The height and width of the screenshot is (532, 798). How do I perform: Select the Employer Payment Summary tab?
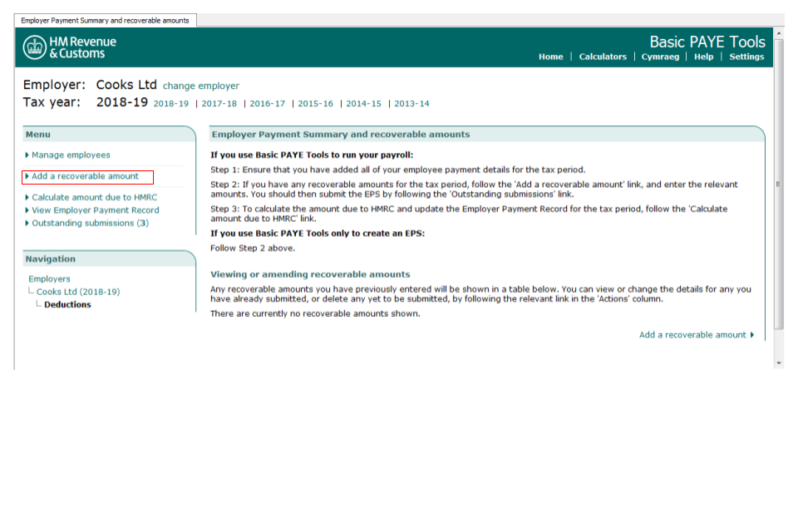pos(105,20)
